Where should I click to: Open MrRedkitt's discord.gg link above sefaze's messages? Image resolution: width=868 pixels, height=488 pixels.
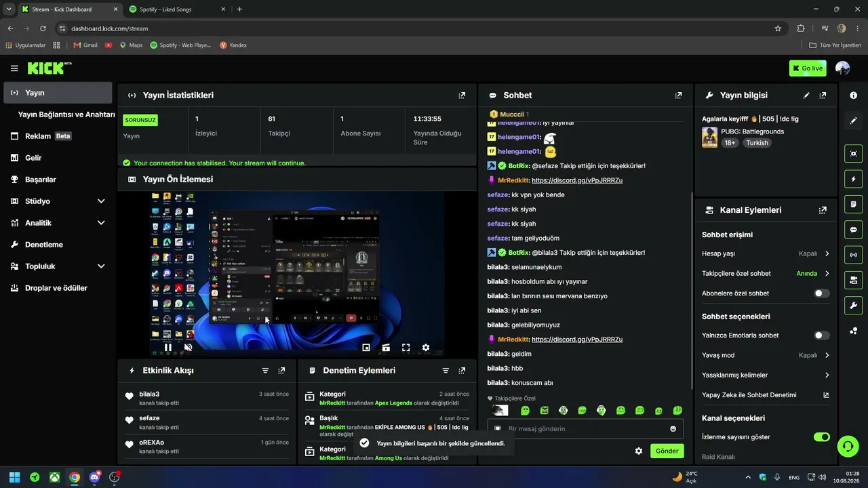[577, 180]
